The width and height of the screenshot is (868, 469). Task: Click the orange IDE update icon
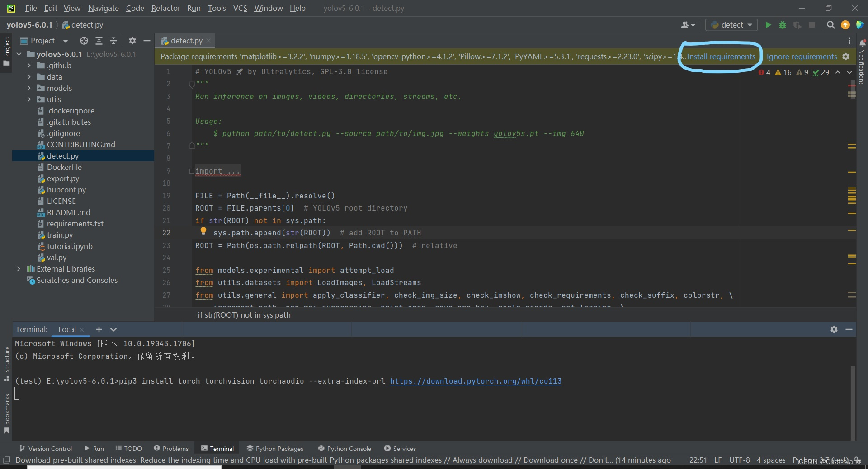click(x=845, y=25)
